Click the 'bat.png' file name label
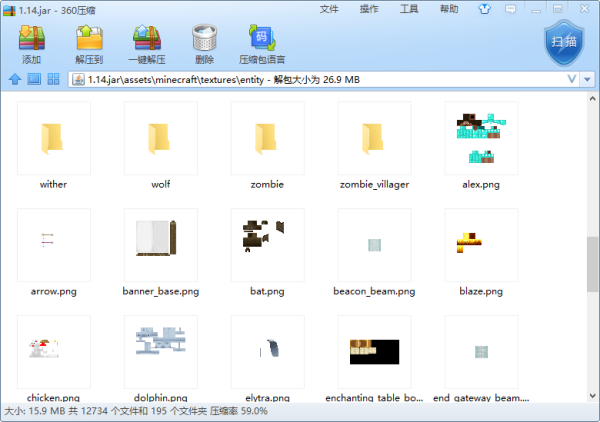Viewport: 600px width, 422px height. click(267, 292)
